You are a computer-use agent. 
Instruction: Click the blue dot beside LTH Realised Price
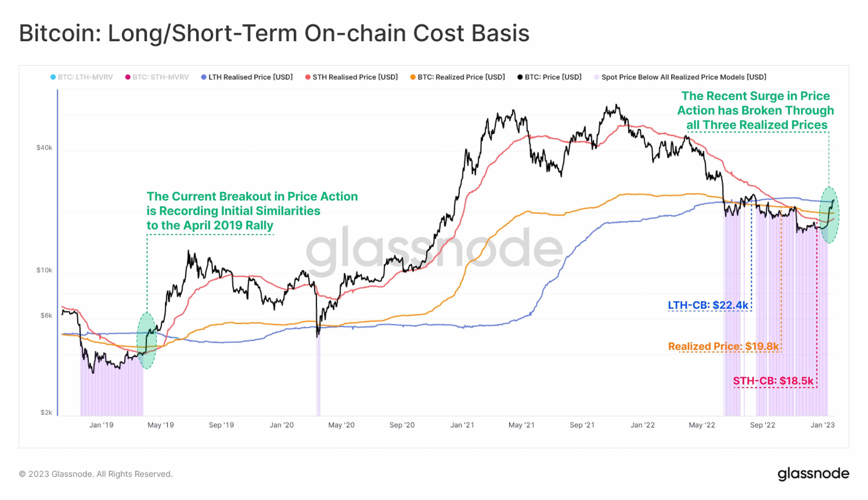coord(204,77)
